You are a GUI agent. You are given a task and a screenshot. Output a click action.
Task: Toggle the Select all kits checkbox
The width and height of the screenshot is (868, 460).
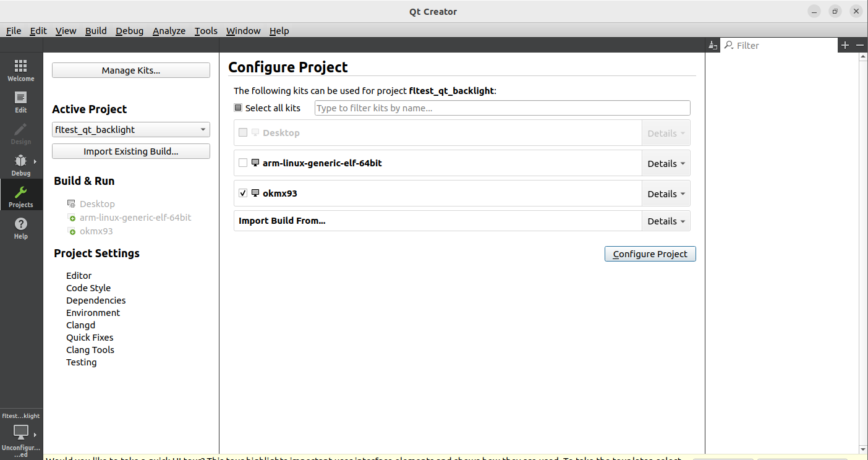click(x=238, y=108)
